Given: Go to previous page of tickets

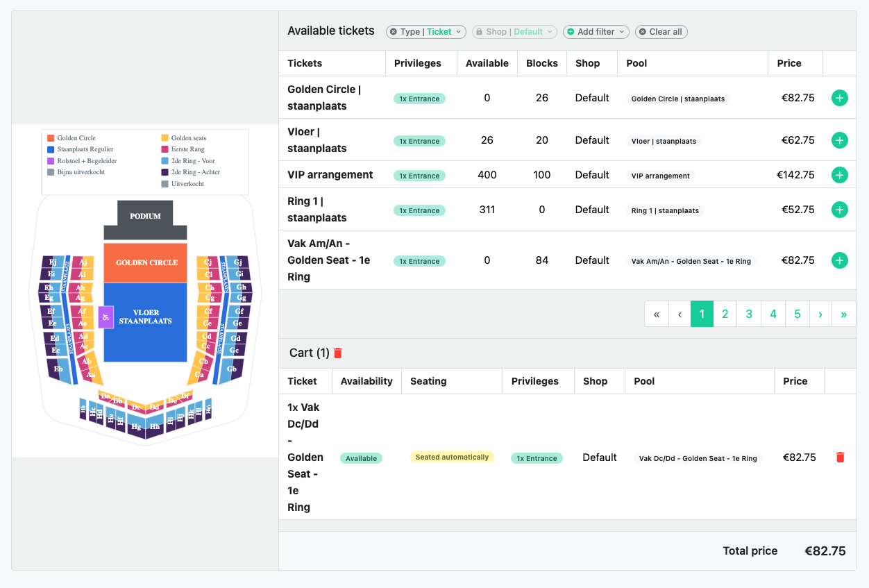Looking at the screenshot, I should point(680,314).
